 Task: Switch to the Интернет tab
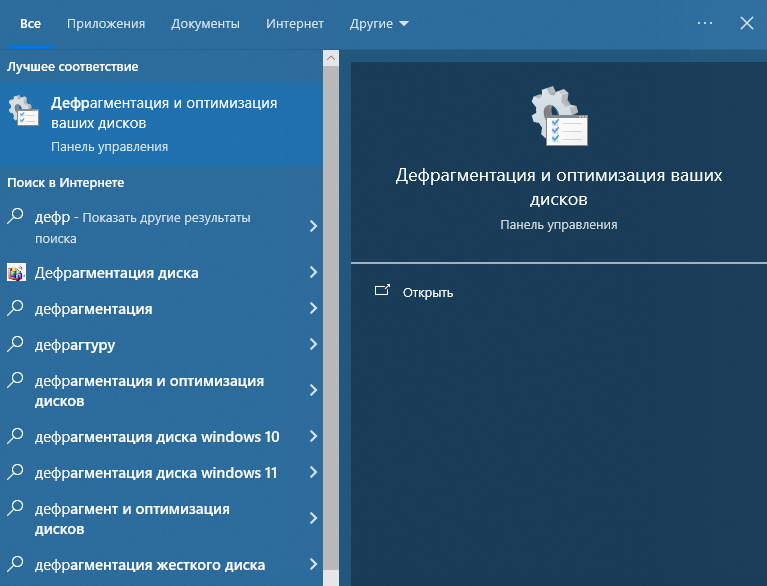tap(294, 23)
